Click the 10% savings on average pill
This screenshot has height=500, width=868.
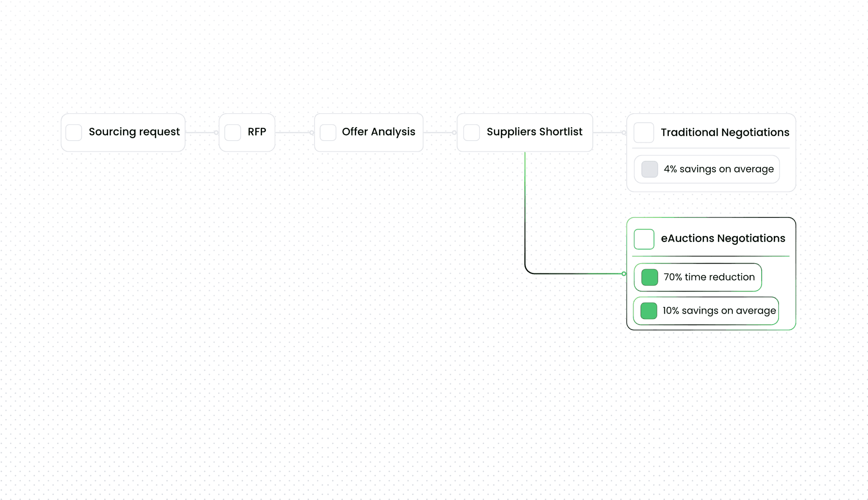tap(719, 311)
